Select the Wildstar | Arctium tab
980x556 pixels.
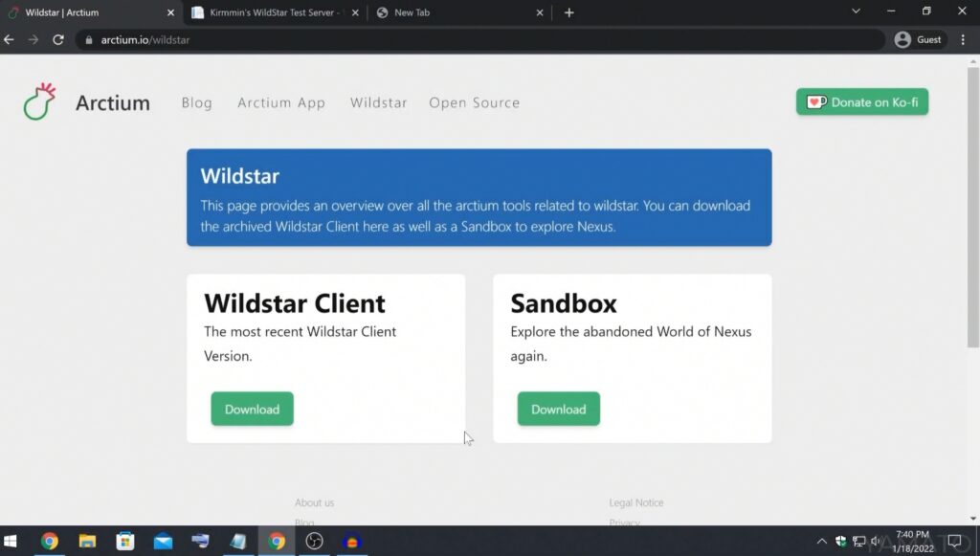point(91,12)
